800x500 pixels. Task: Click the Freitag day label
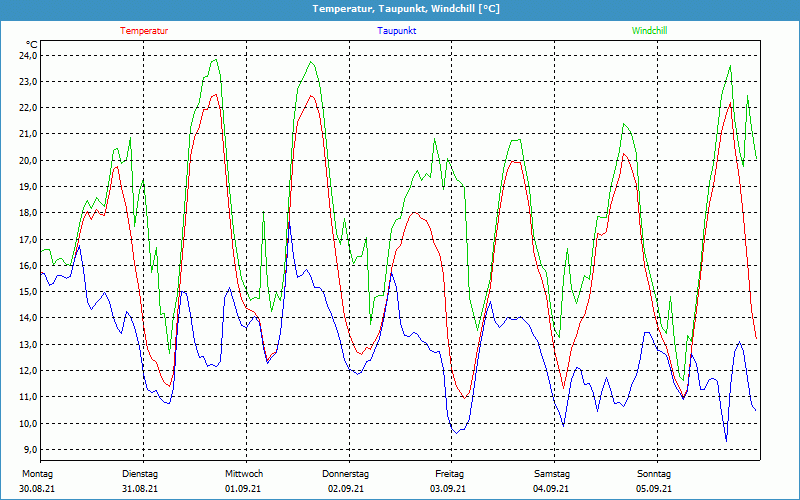click(449, 474)
